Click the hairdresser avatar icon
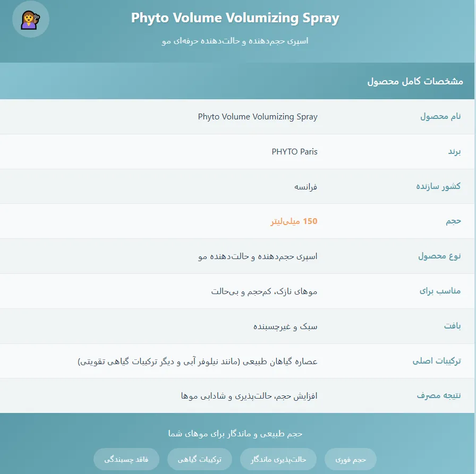The height and width of the screenshot is (474, 476). [x=30, y=20]
